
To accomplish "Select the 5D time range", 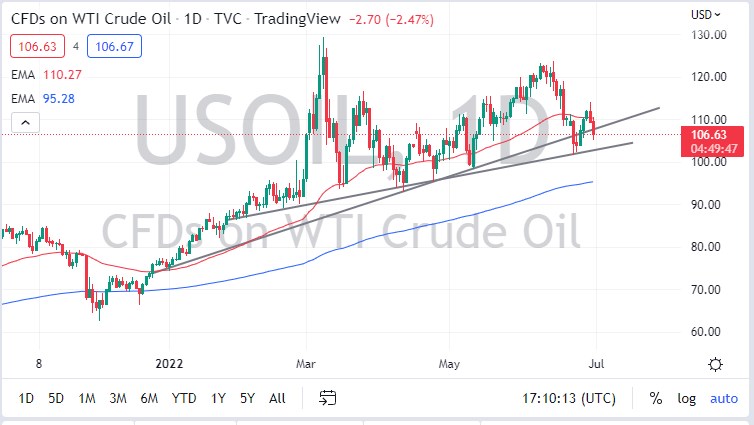I will click(56, 398).
